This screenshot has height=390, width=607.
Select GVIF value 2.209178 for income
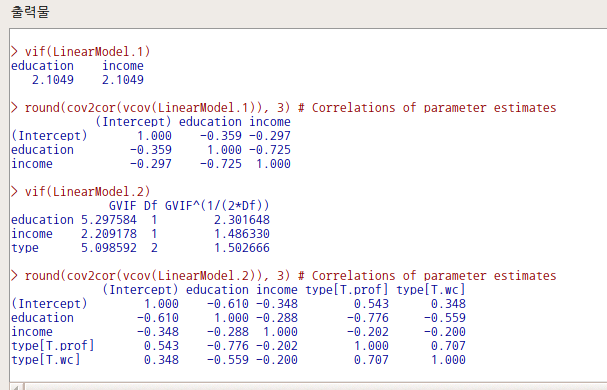tap(109, 234)
